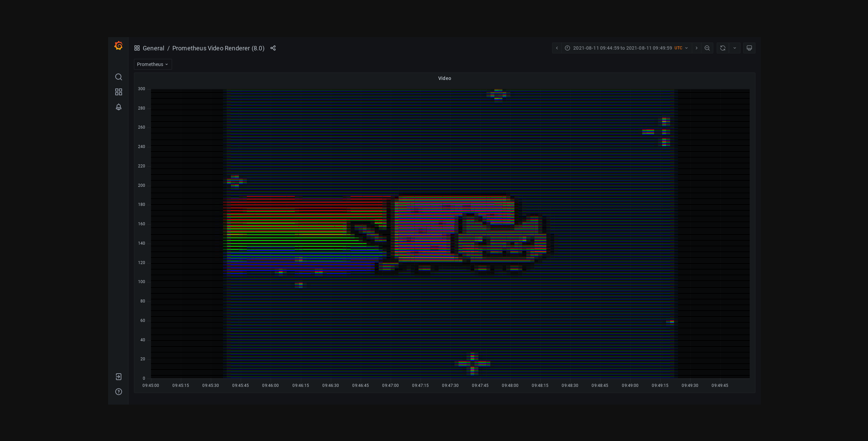Open the Help question mark icon
Image resolution: width=868 pixels, height=441 pixels.
click(x=118, y=392)
